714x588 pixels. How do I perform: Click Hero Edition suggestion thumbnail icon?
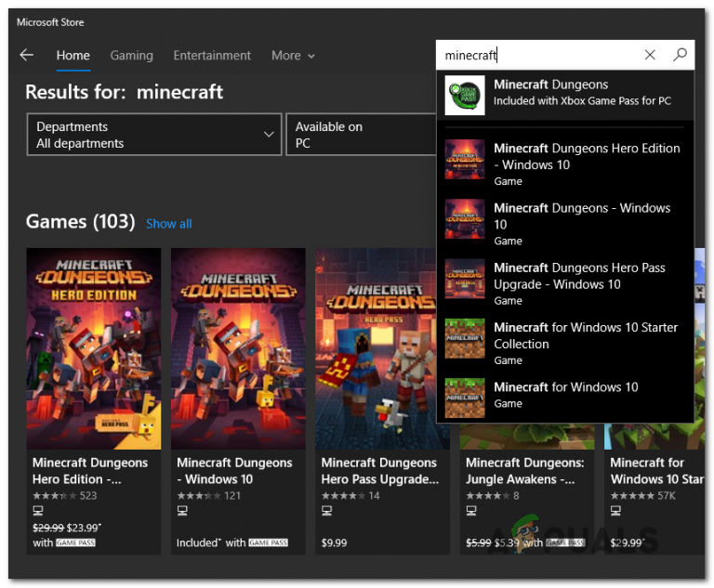click(465, 159)
